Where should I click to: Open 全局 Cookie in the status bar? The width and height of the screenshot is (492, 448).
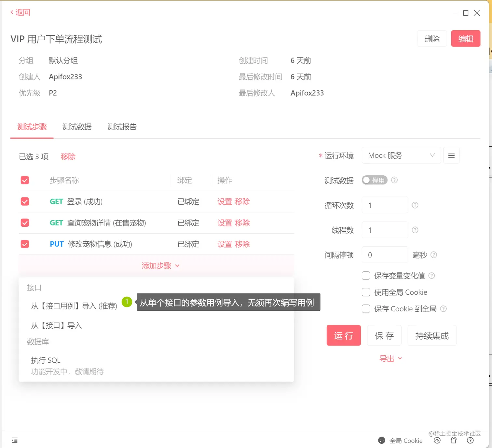(x=400, y=441)
